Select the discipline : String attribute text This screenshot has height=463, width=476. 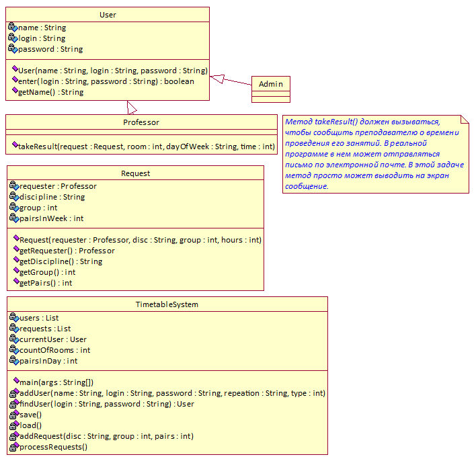(x=52, y=197)
